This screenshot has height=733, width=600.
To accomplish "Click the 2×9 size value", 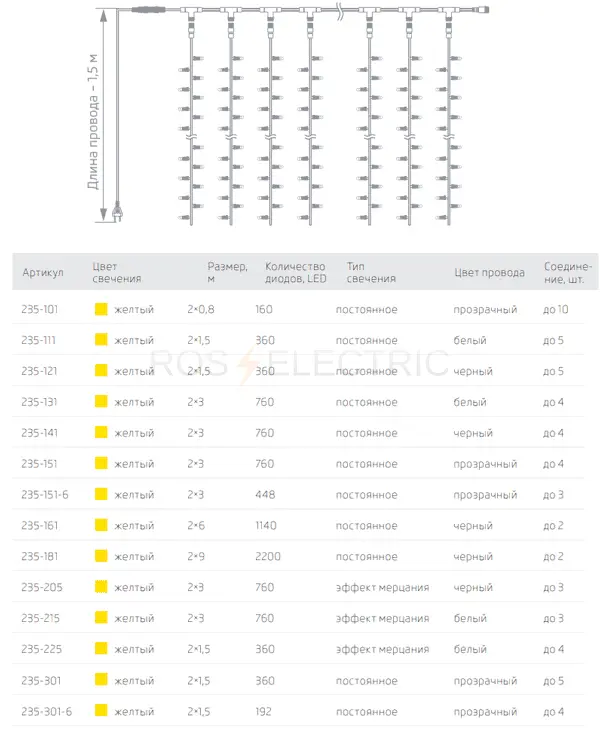I will pos(196,556).
